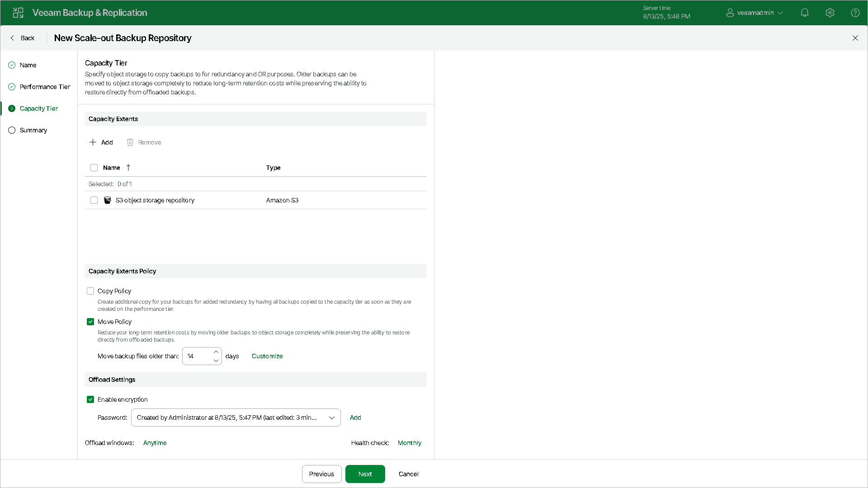Click the veeamadmin user avatar icon
The image size is (868, 488).
pyautogui.click(x=730, y=13)
